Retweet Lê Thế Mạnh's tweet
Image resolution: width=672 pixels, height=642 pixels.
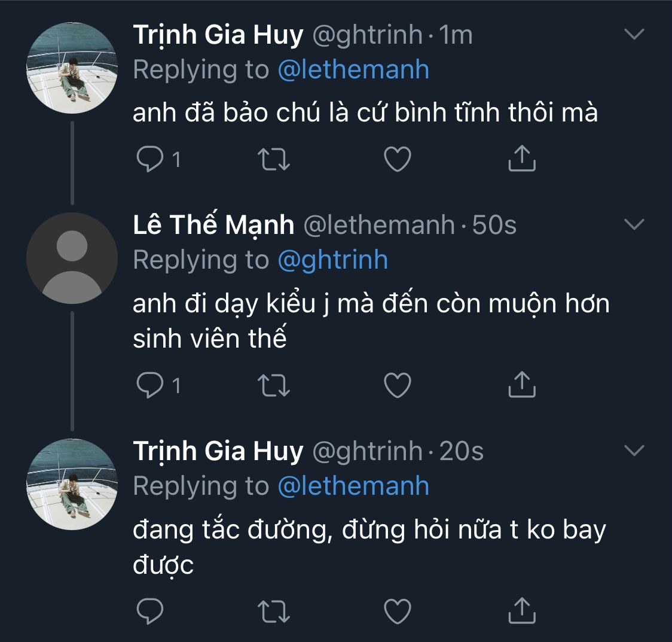click(273, 385)
